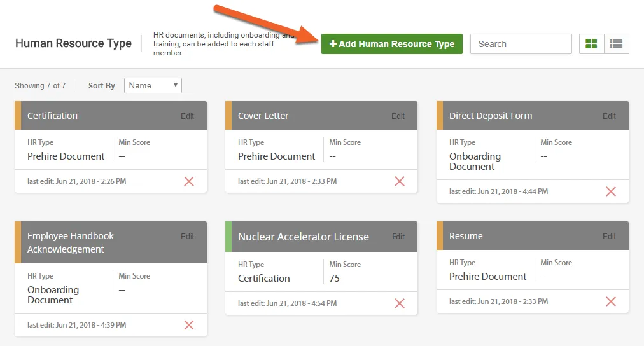Click Prehire Document in Certification card
Viewport: 644px width, 346px height.
[66, 156]
